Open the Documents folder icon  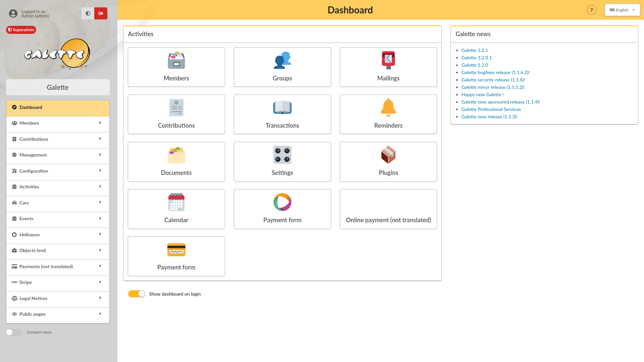point(176,155)
